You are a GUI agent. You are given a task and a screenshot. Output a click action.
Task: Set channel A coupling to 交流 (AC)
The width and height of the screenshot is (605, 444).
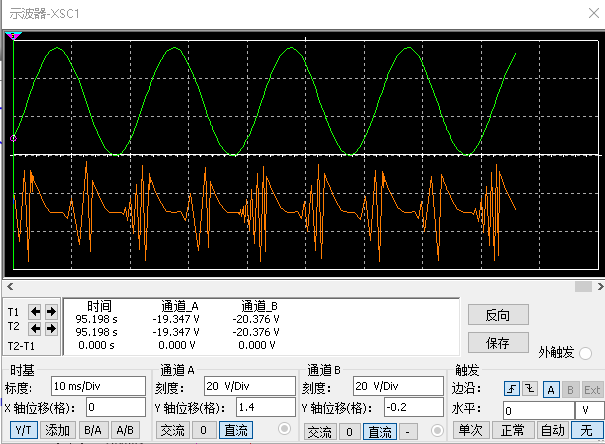tap(172, 430)
